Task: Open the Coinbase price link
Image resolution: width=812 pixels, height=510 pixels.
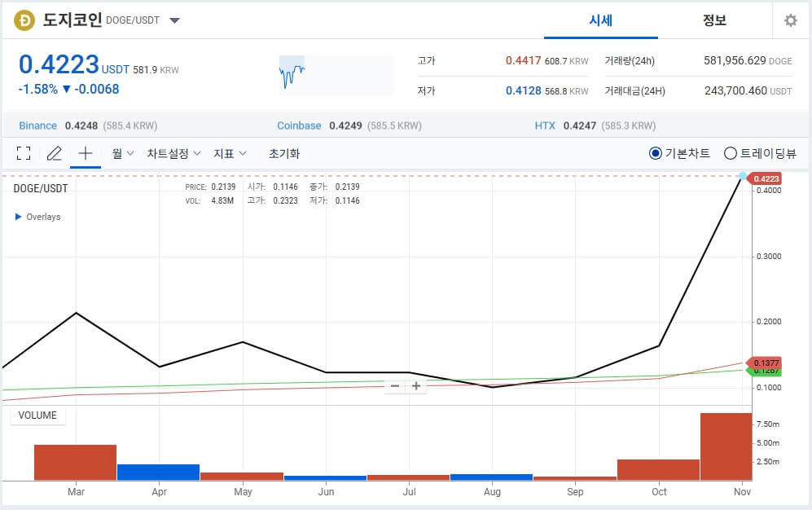Action: point(299,125)
